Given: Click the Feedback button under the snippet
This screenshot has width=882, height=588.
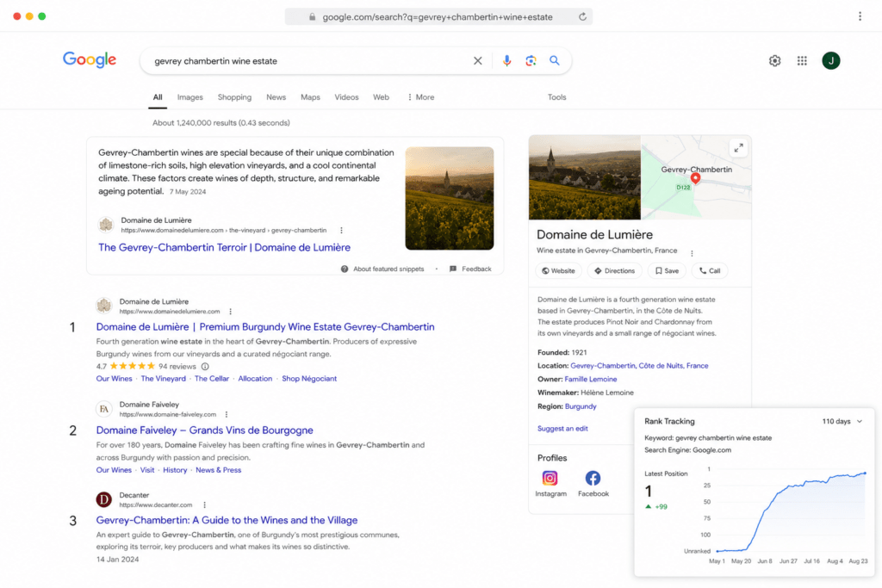Looking at the screenshot, I should pos(470,269).
